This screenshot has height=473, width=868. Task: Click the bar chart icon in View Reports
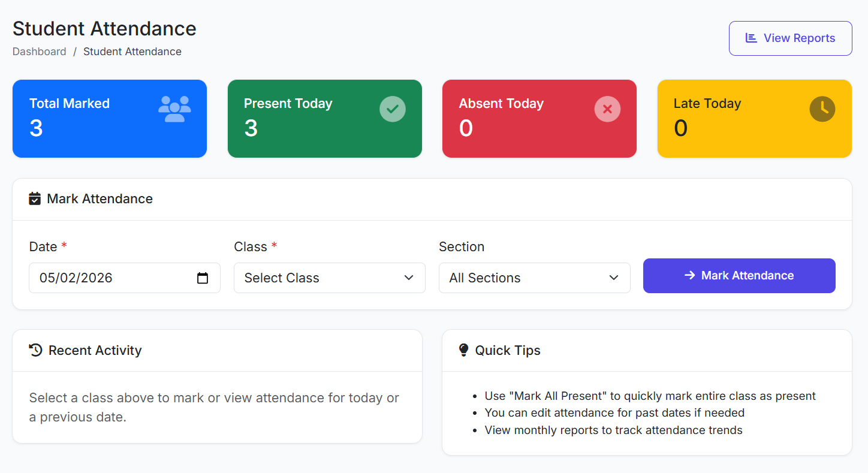[751, 38]
